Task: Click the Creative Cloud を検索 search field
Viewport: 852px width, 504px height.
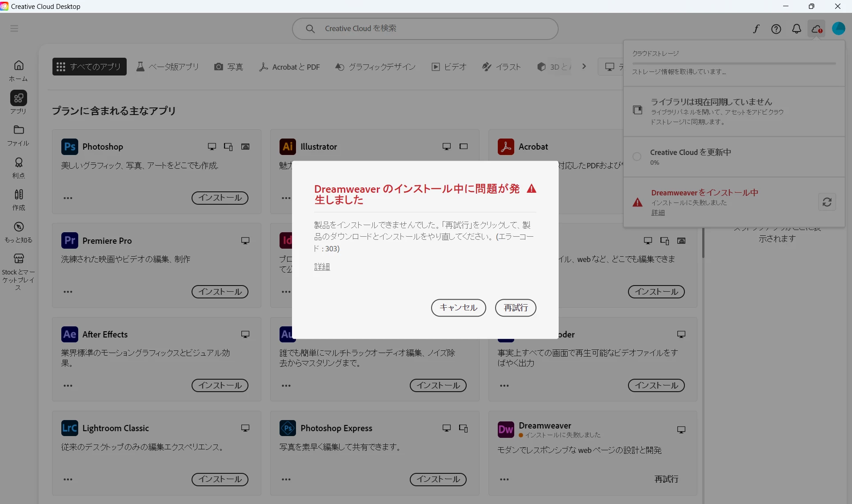Action: 425,29
